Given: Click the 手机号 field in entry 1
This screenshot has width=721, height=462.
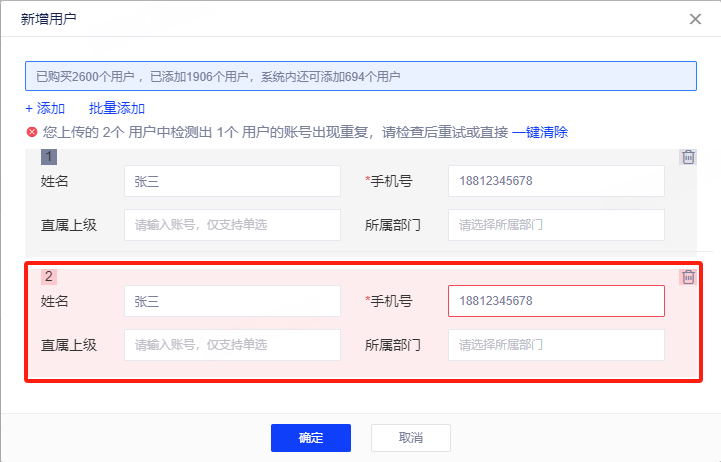Looking at the screenshot, I should pyautogui.click(x=556, y=181).
